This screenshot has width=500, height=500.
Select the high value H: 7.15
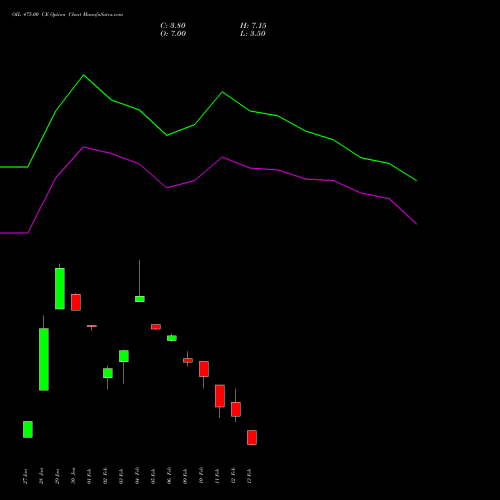pyautogui.click(x=253, y=26)
